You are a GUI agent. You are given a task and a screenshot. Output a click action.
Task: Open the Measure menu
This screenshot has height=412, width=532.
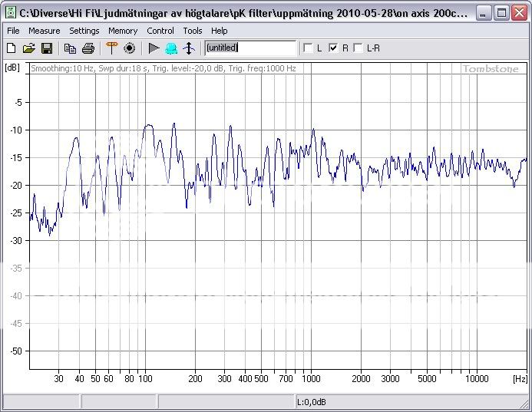[44, 31]
